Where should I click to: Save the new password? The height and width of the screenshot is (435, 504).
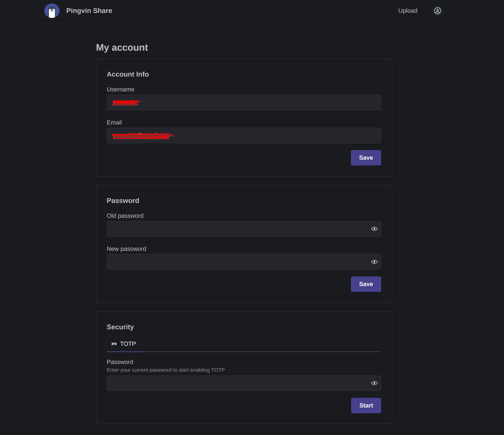point(365,284)
